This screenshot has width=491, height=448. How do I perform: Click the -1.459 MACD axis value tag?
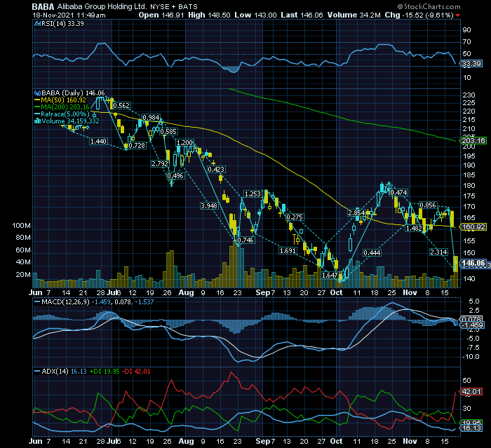[473, 325]
